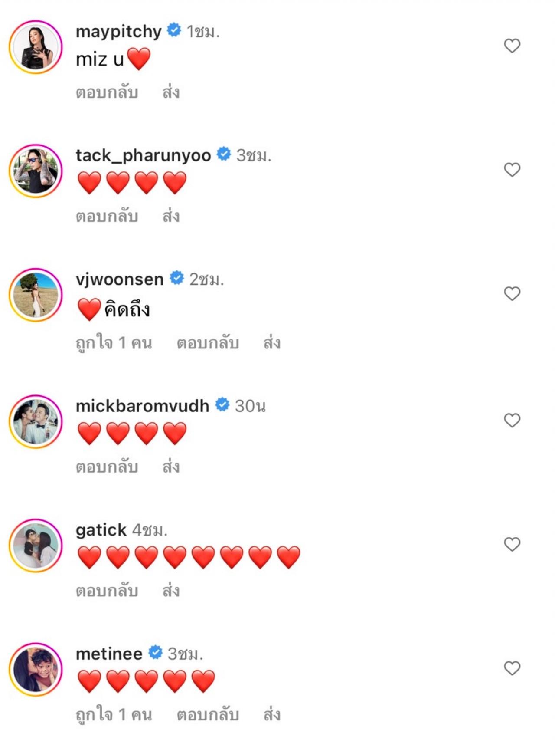Open the metinee username link
This screenshot has height=756, width=555.
click(109, 654)
